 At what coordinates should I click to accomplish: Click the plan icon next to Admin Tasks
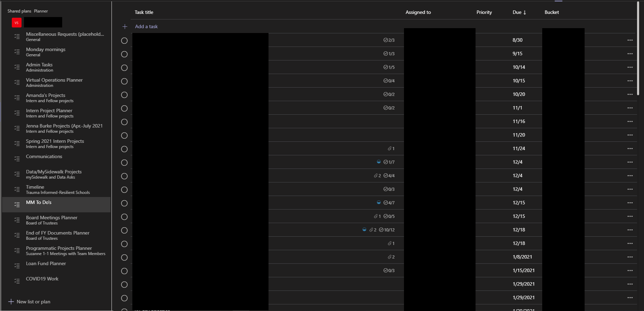17,67
